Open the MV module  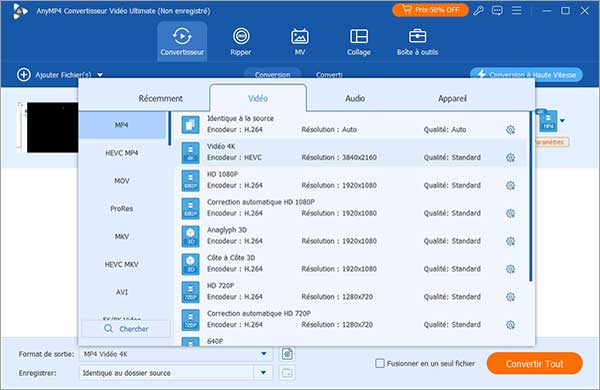tap(300, 41)
